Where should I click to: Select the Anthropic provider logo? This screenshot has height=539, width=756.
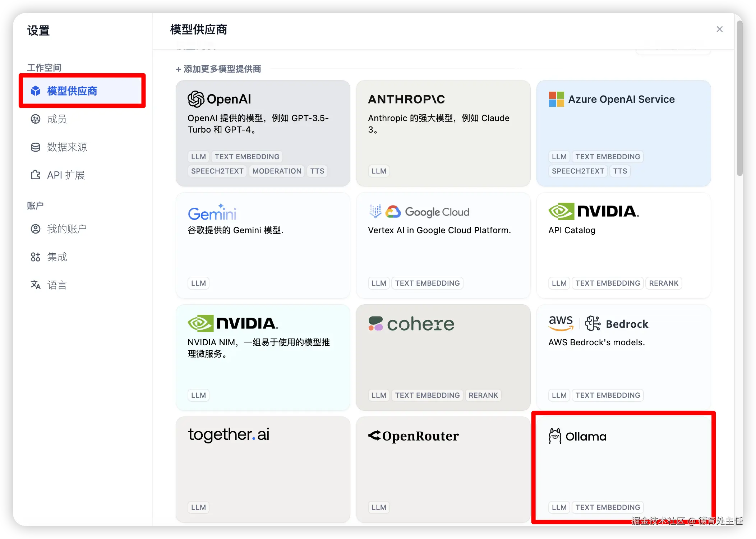coord(406,99)
